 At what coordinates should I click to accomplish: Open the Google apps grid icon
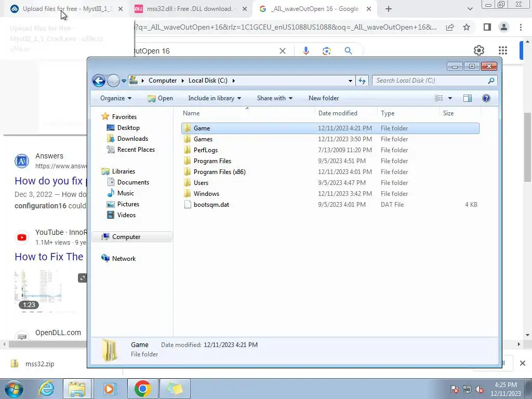coord(503,50)
